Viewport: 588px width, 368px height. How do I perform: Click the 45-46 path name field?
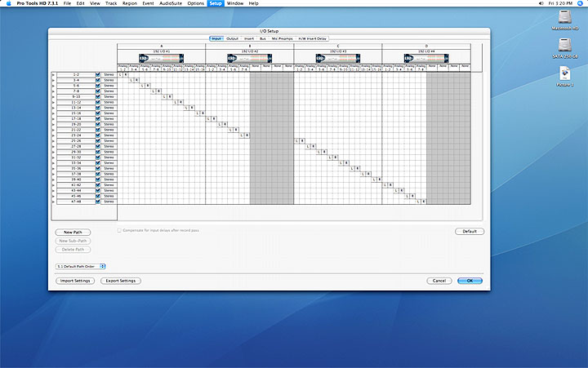coord(76,196)
